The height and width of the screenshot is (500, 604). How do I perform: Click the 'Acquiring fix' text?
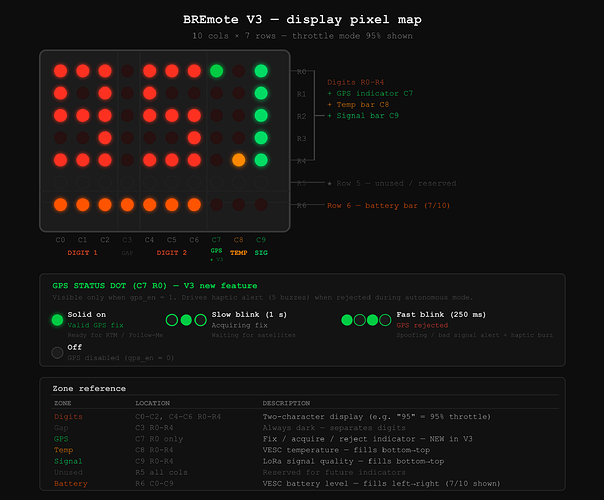coord(240,325)
